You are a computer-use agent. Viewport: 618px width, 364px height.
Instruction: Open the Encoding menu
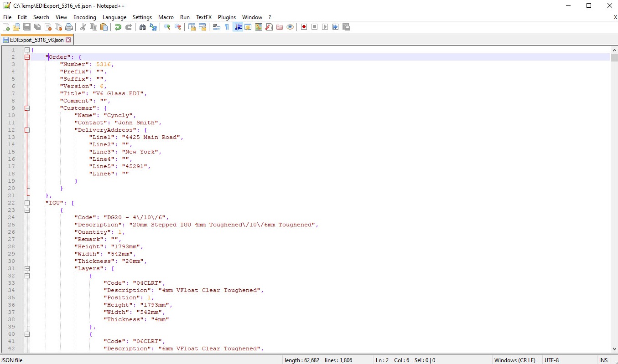(x=85, y=17)
